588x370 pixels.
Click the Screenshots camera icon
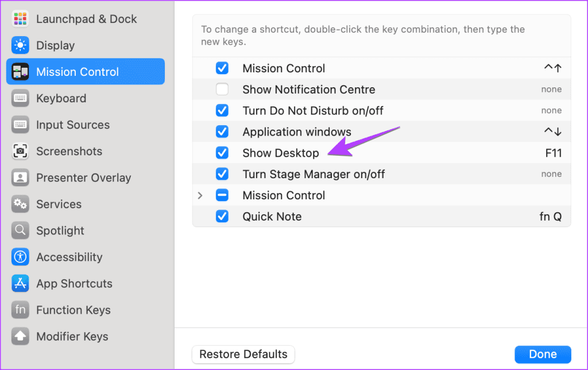click(20, 151)
